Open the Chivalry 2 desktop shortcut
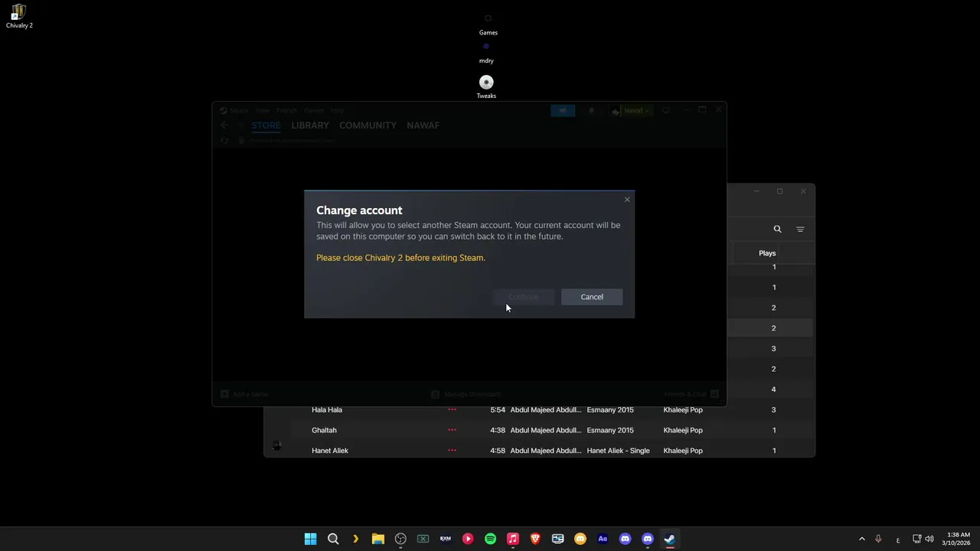The image size is (980, 551). 19,16
